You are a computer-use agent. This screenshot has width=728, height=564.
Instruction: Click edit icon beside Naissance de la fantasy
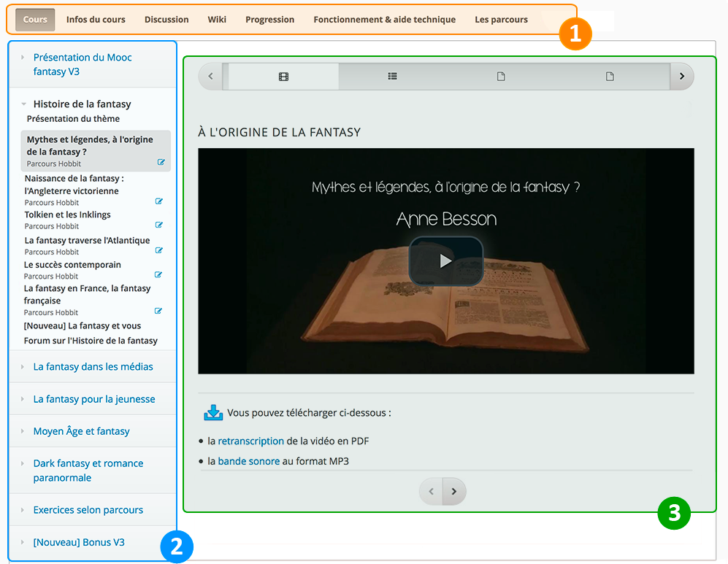(158, 201)
